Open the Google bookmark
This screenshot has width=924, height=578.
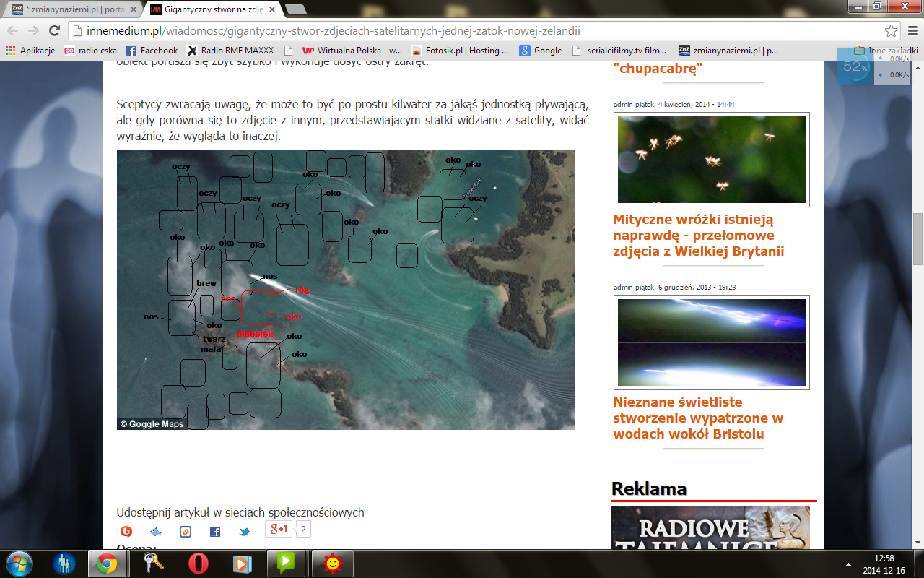pyautogui.click(x=540, y=51)
